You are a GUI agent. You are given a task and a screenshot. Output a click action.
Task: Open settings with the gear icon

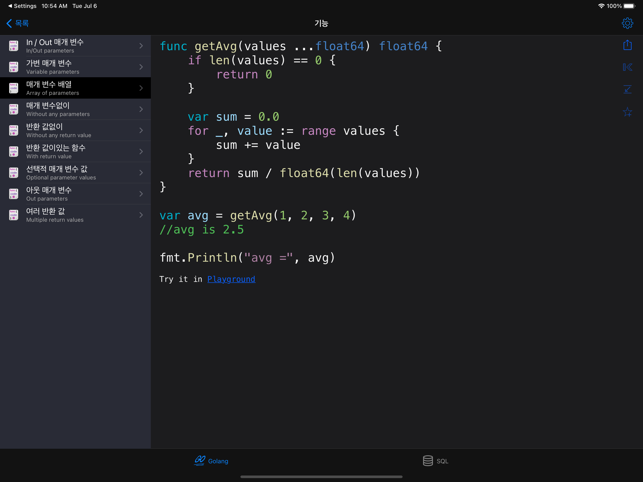click(x=627, y=23)
